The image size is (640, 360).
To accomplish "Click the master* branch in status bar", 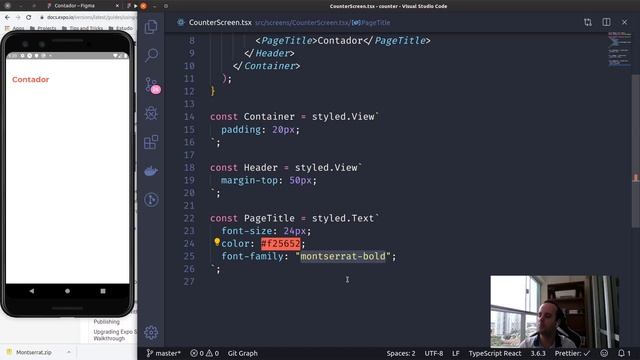I will 163,353.
